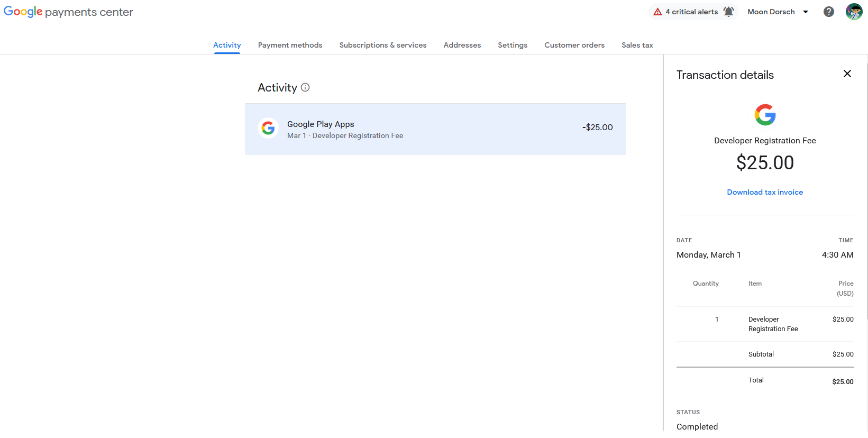
Task: Click the -$25.00 transaction amount
Action: point(598,127)
